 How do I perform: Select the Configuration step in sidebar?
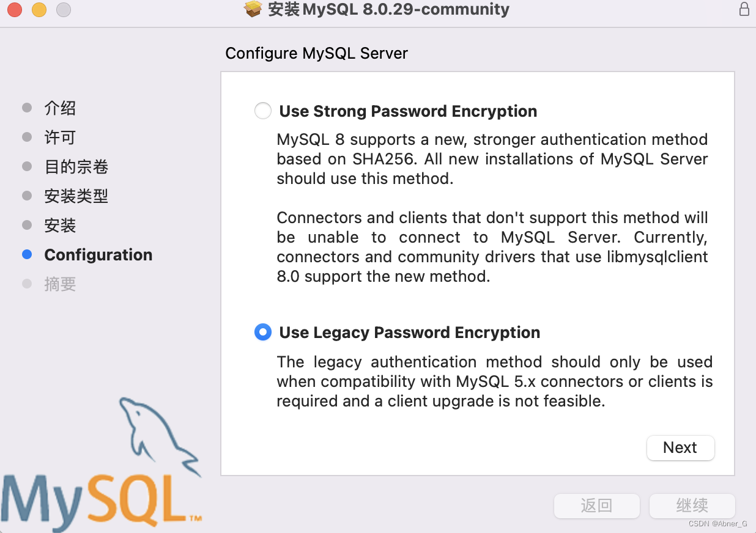point(98,255)
